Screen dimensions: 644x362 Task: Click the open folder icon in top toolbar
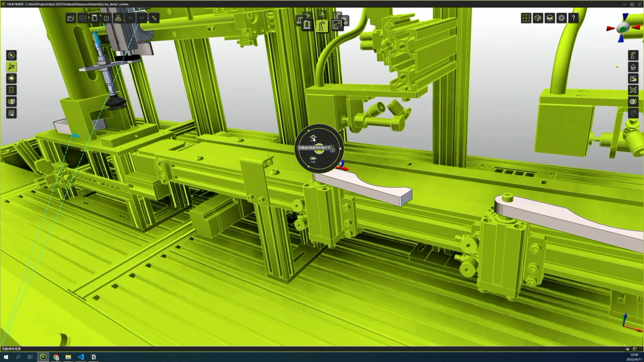[x=71, y=18]
